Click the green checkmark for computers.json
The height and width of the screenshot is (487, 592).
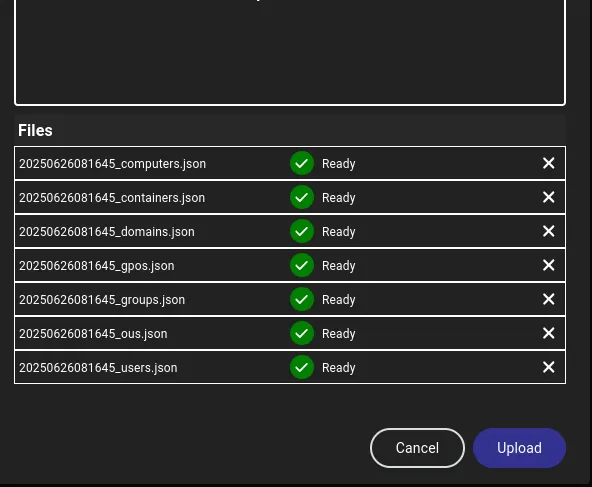pos(302,163)
